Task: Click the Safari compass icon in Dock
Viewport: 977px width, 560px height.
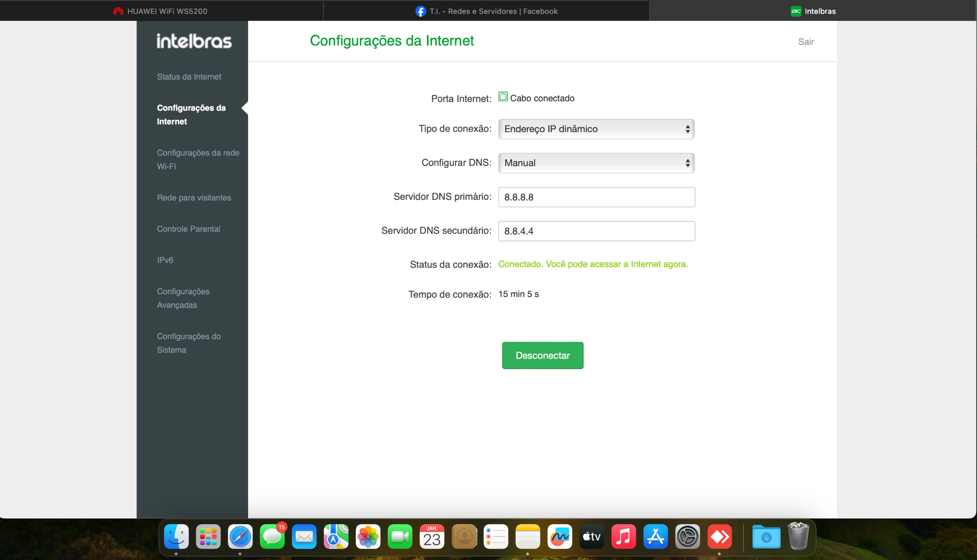Action: pyautogui.click(x=240, y=537)
